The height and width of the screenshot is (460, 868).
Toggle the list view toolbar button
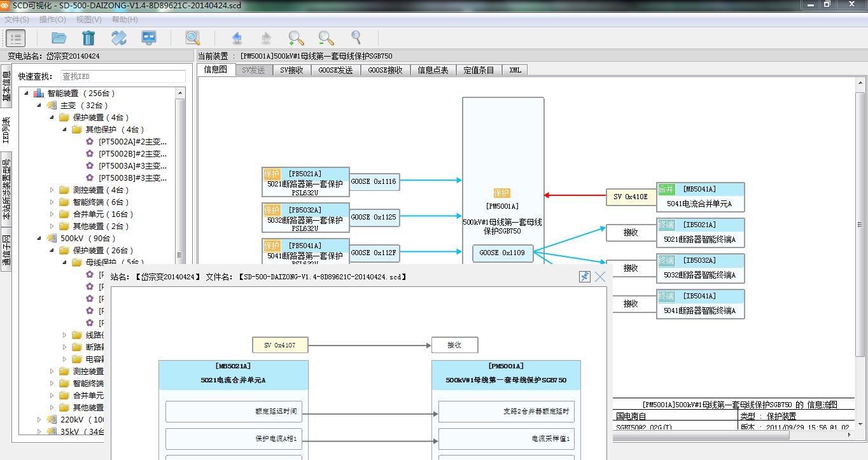pyautogui.click(x=15, y=38)
